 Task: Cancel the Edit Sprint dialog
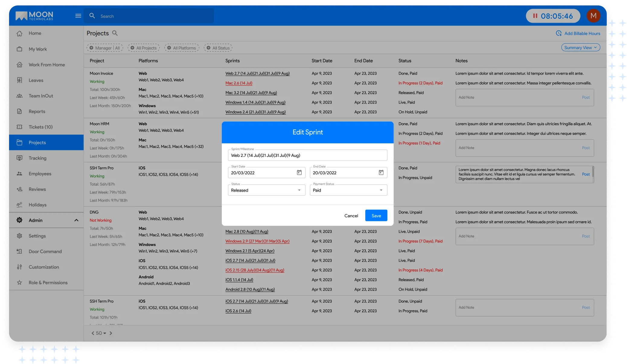[351, 216]
